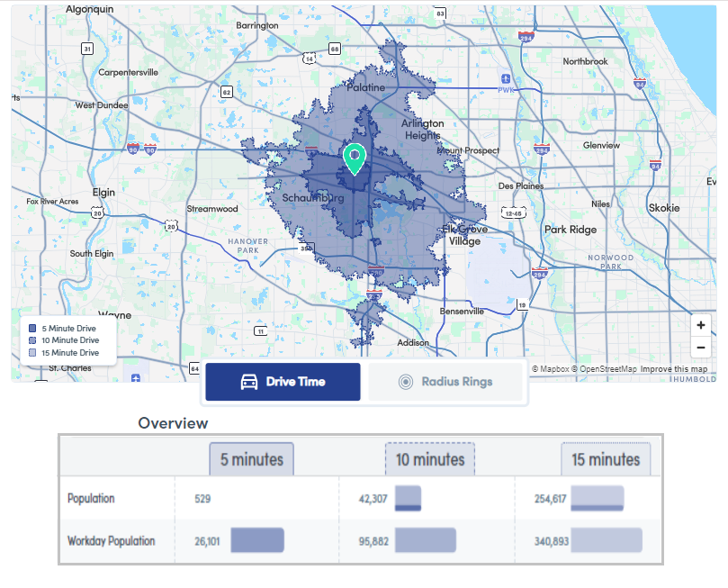Image resolution: width=728 pixels, height=588 pixels.
Task: Select the 5 minutes column header
Action: click(252, 459)
